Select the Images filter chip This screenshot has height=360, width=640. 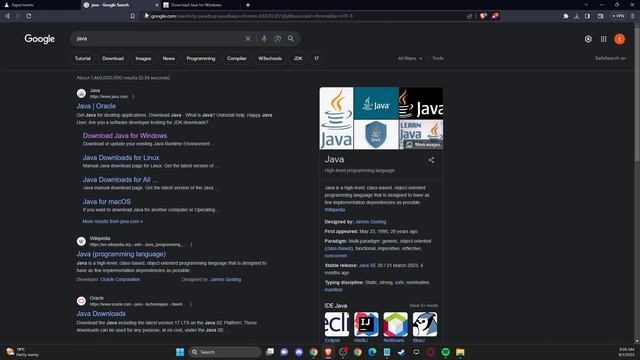coord(143,58)
